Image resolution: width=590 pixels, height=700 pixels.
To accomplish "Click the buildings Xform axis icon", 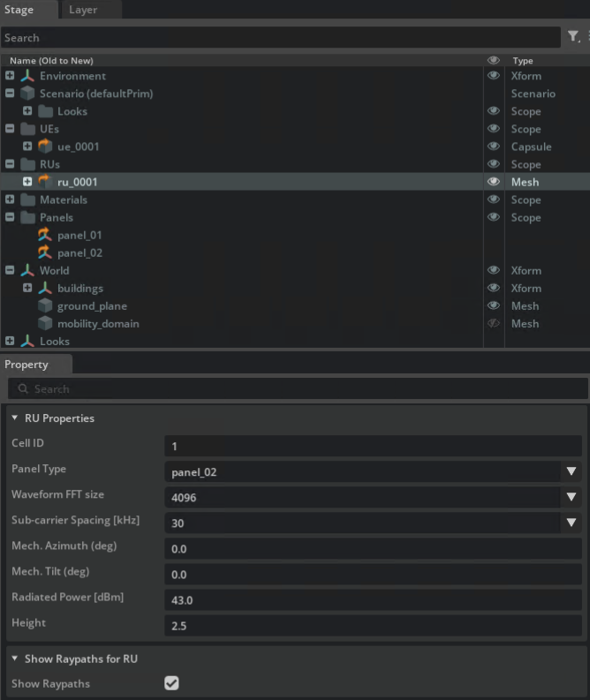I will point(45,288).
